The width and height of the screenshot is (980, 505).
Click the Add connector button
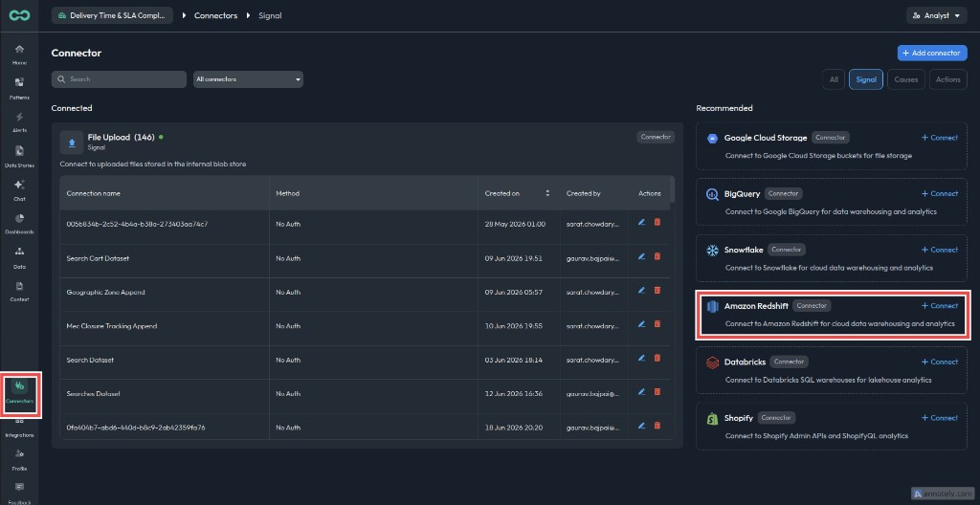[x=932, y=54]
